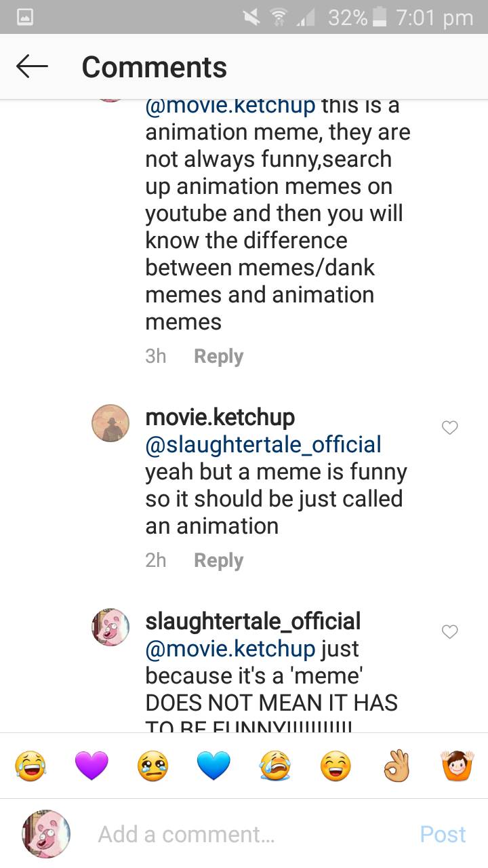488x868 pixels.
Task: Like slaughtertale_official's latest comment heart
Action: click(x=449, y=631)
